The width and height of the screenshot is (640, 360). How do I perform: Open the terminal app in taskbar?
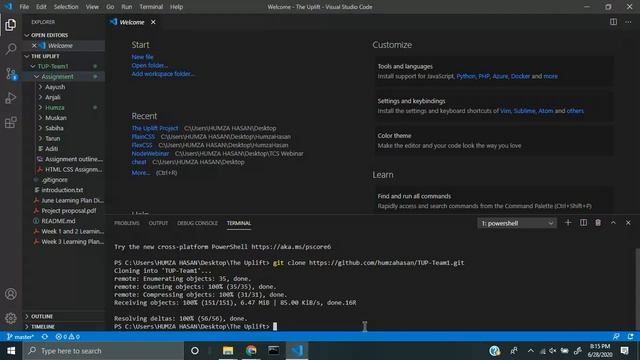274,351
